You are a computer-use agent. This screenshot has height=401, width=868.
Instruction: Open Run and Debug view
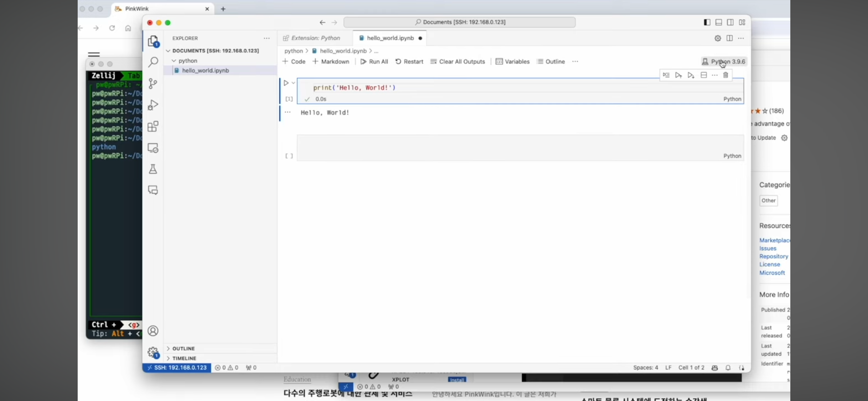pyautogui.click(x=153, y=105)
